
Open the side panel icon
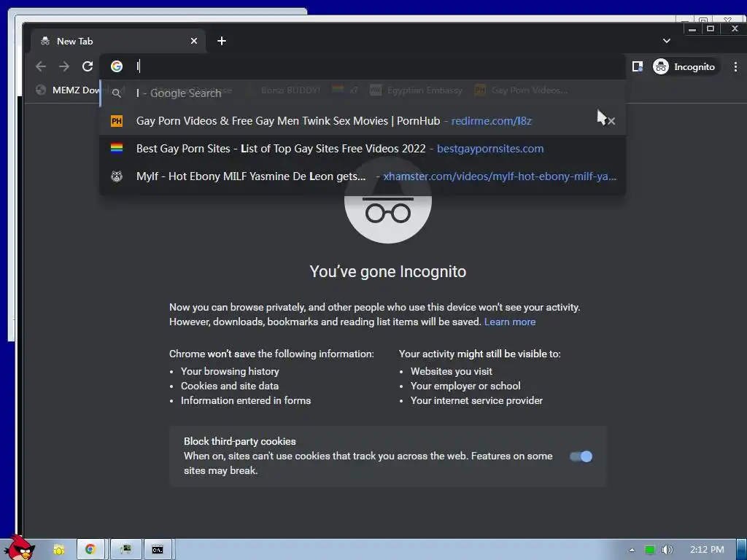pos(637,66)
